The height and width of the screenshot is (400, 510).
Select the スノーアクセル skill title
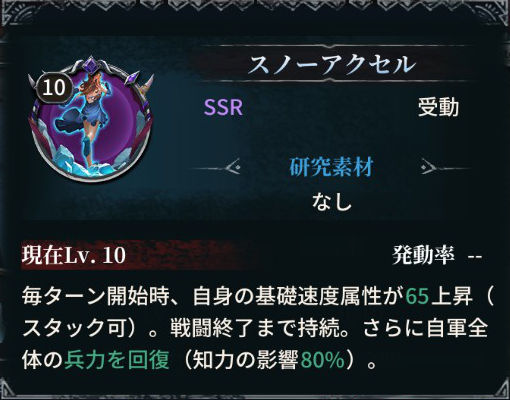332,64
